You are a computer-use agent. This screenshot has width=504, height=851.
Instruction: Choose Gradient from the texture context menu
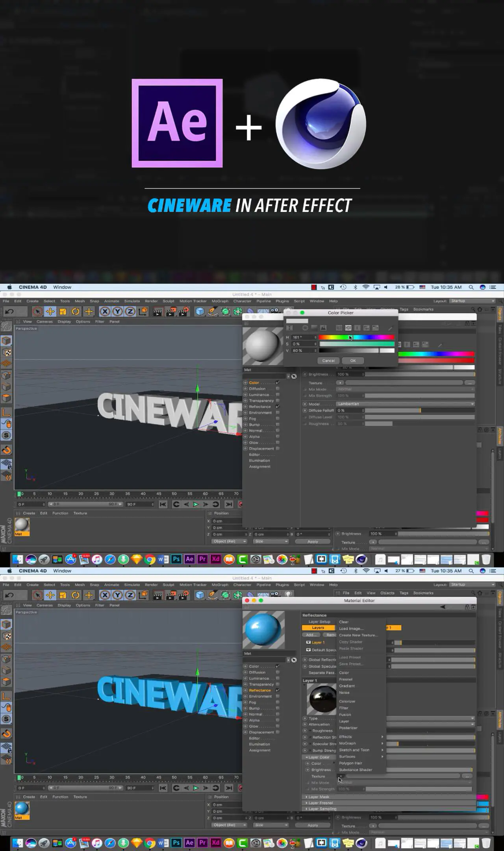[x=361, y=686]
